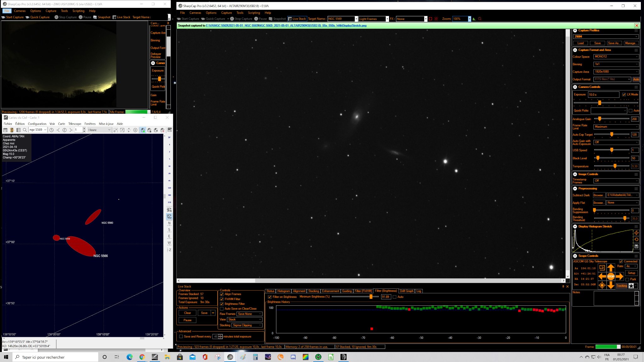Image resolution: width=644 pixels, height=362 pixels.
Task: Click the calendar icon in Cartes du Ciel
Action: tap(5, 130)
